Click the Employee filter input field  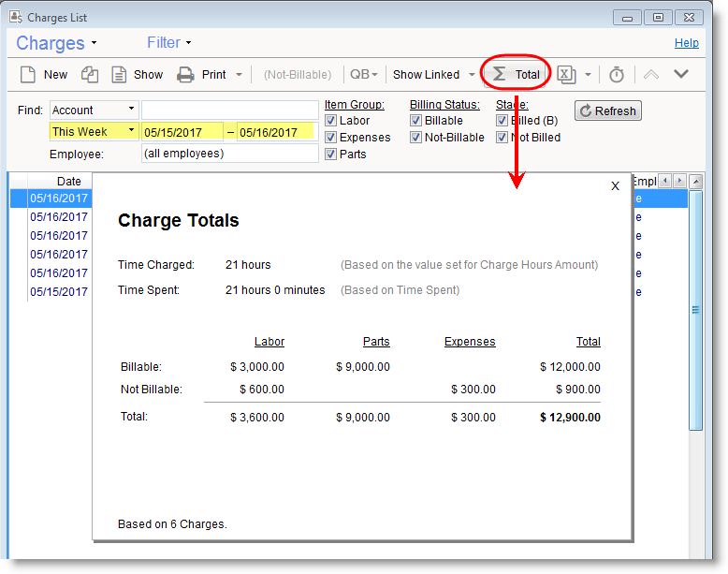229,154
